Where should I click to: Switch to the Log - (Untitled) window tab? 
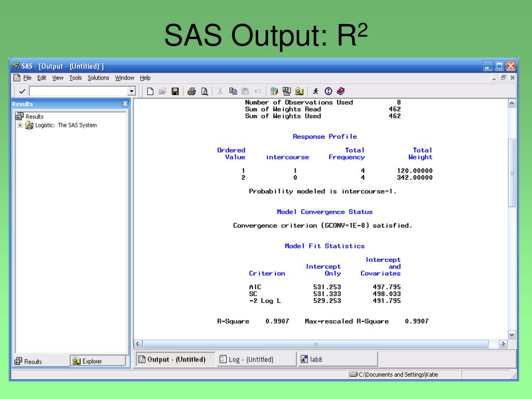pos(256,360)
